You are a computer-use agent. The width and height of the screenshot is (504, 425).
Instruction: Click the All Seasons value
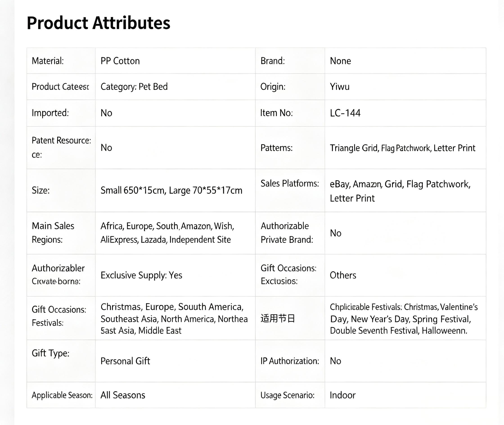(x=123, y=395)
